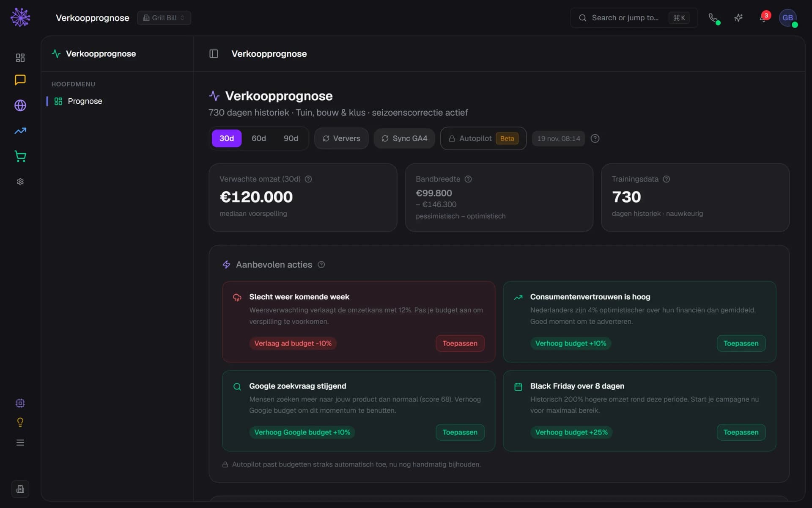The image size is (812, 508).
Task: Select the 60d forecast period
Action: tap(259, 138)
